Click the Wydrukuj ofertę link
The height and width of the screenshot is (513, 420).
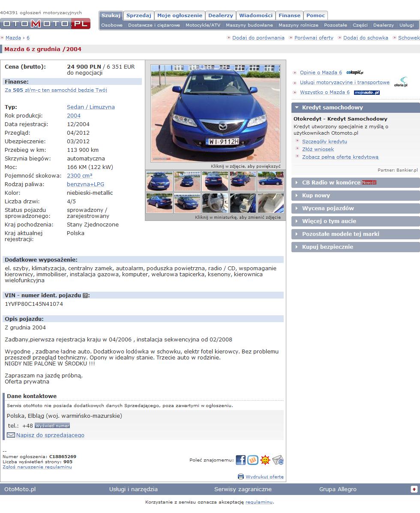pos(265,477)
